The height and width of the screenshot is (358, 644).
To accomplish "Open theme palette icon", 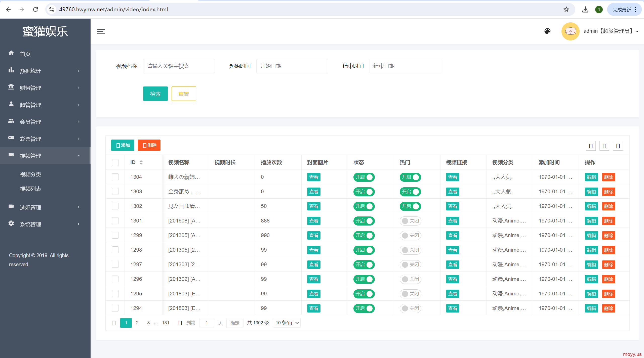I will (547, 31).
